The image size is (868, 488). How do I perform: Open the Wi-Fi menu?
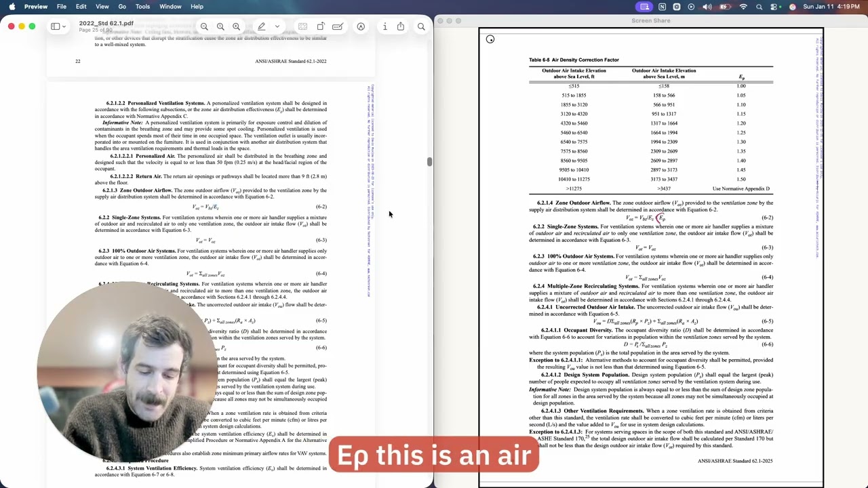(743, 7)
